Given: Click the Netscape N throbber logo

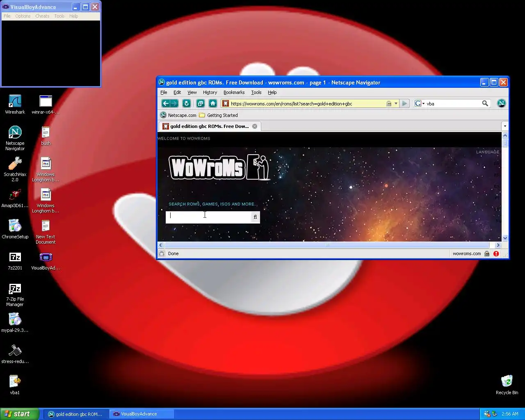Looking at the screenshot, I should click(x=501, y=103).
